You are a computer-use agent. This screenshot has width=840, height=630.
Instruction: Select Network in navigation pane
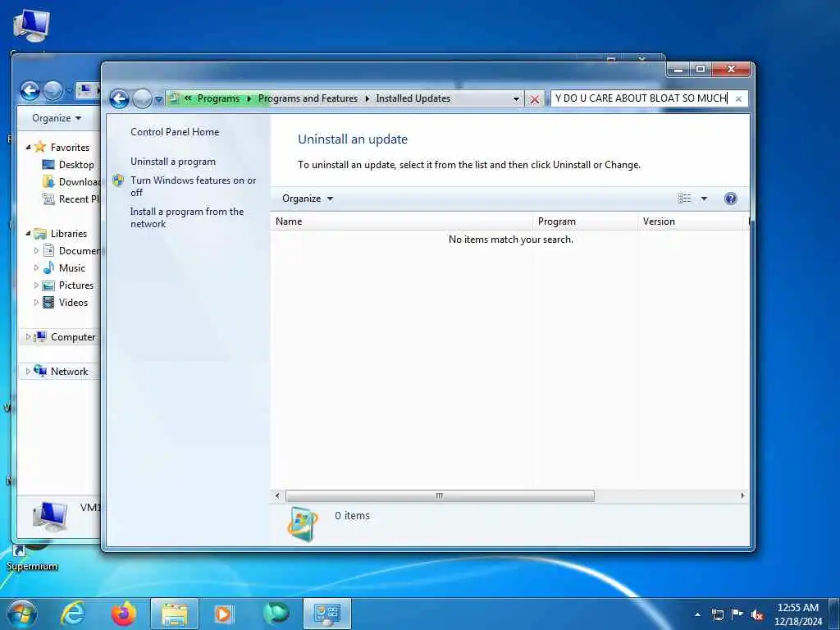pos(69,372)
